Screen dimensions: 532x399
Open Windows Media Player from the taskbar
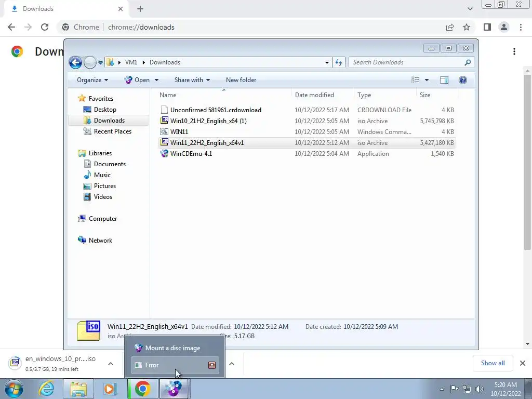click(x=110, y=389)
